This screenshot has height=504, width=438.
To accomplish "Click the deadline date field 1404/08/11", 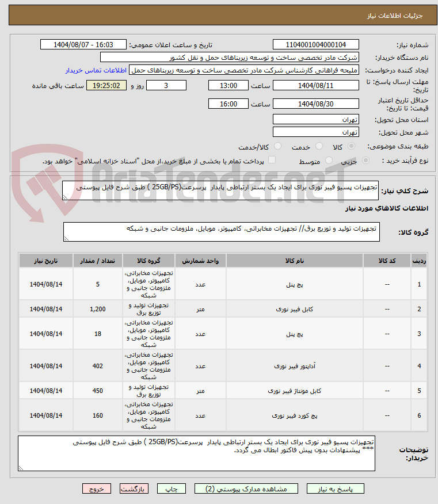I will click(316, 86).
